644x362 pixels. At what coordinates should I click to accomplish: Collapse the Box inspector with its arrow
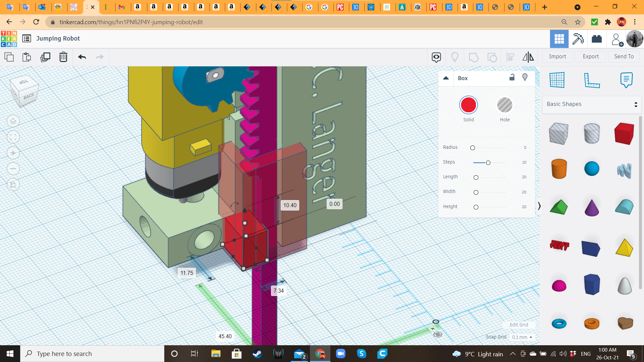pos(446,78)
